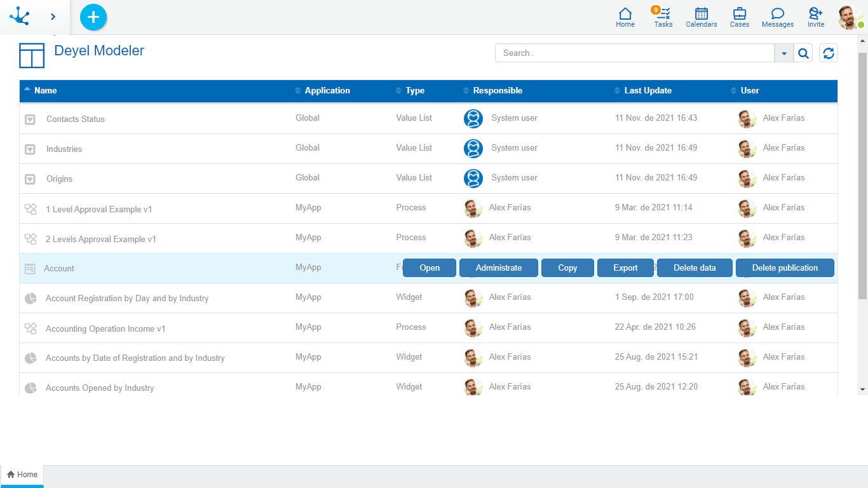Click Account Registration by Day widget icon

[x=31, y=299]
